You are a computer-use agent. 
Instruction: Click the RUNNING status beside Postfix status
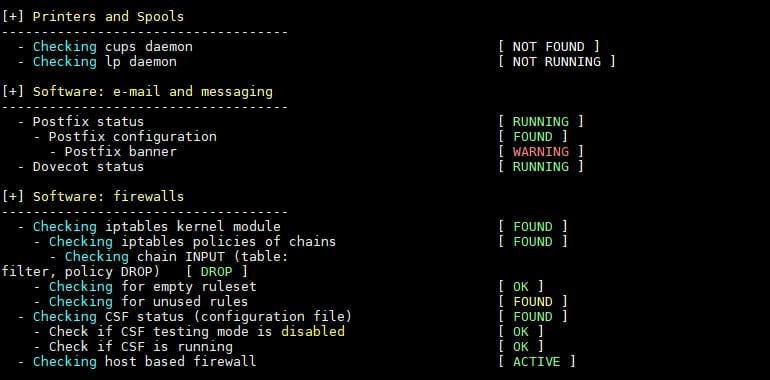click(541, 122)
